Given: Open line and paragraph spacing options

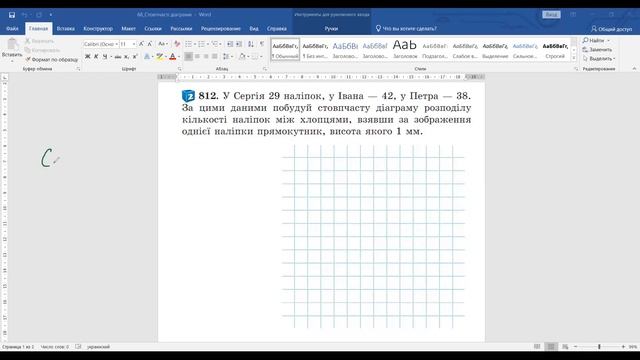Looking at the screenshot, I should [x=226, y=56].
